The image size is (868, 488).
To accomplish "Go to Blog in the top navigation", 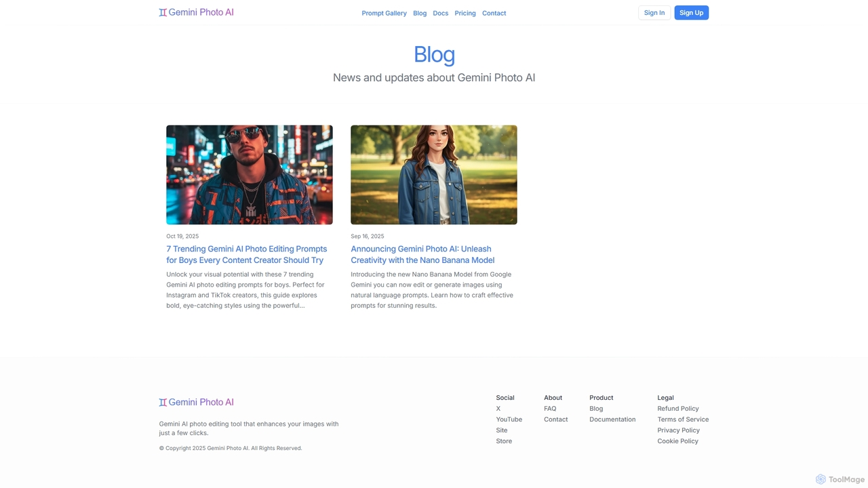I will coord(420,13).
